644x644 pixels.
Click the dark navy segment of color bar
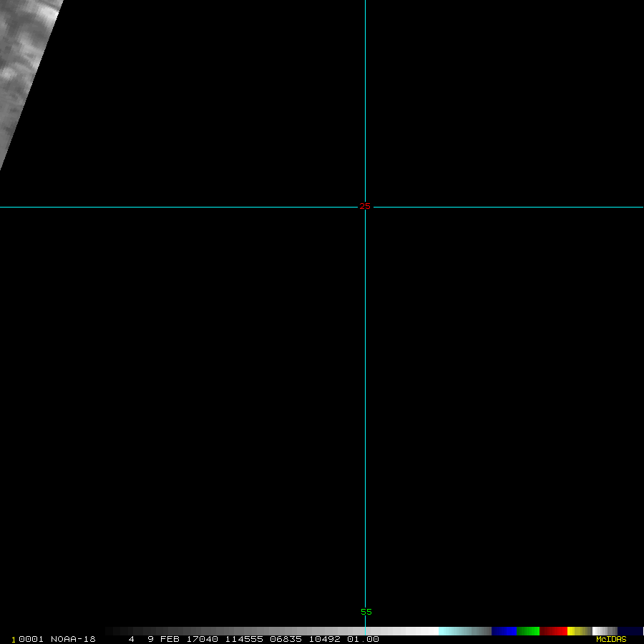pyautogui.click(x=630, y=631)
